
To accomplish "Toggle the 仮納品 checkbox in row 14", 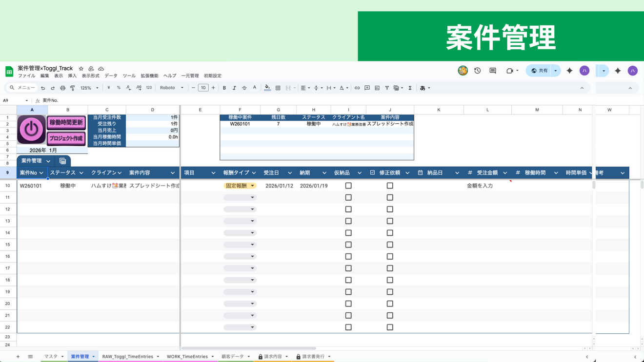I will (x=348, y=233).
